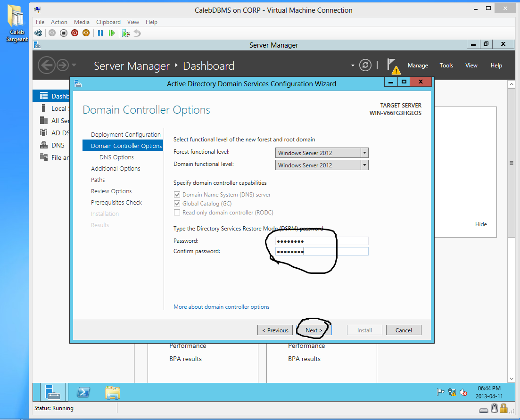Select AD DS sidebar icon
This screenshot has width=520, height=420.
tap(43, 132)
